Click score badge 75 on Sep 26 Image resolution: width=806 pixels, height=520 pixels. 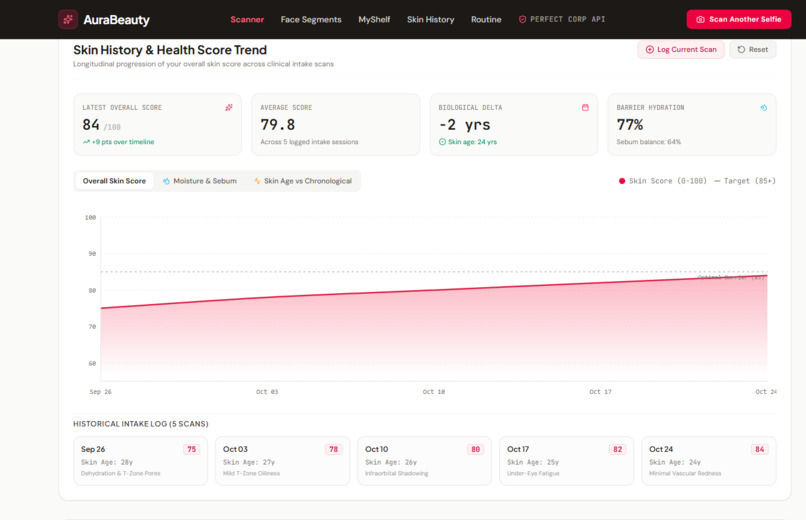[192, 449]
